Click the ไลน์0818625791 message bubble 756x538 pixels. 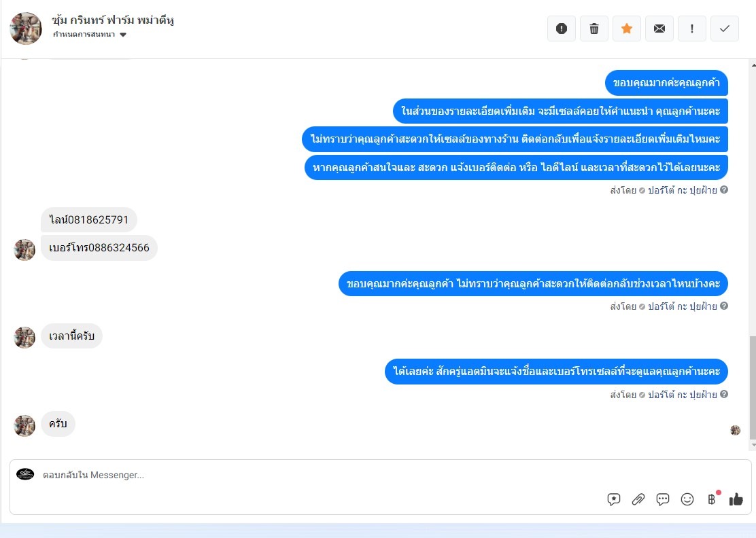click(x=88, y=220)
